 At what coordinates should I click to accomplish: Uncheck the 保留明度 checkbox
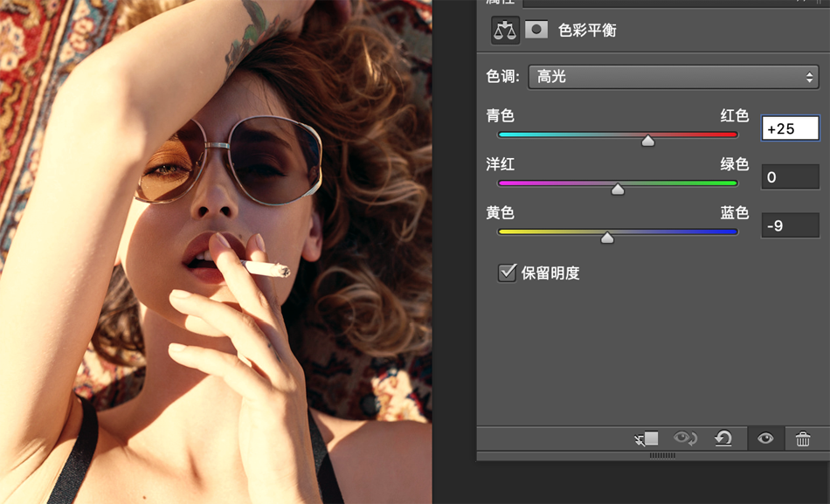507,273
